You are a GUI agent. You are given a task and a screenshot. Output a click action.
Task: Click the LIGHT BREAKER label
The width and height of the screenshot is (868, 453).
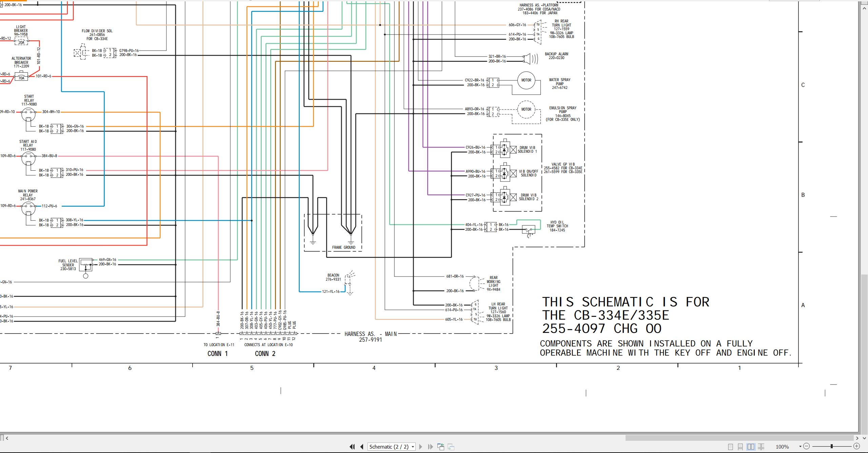21,29
